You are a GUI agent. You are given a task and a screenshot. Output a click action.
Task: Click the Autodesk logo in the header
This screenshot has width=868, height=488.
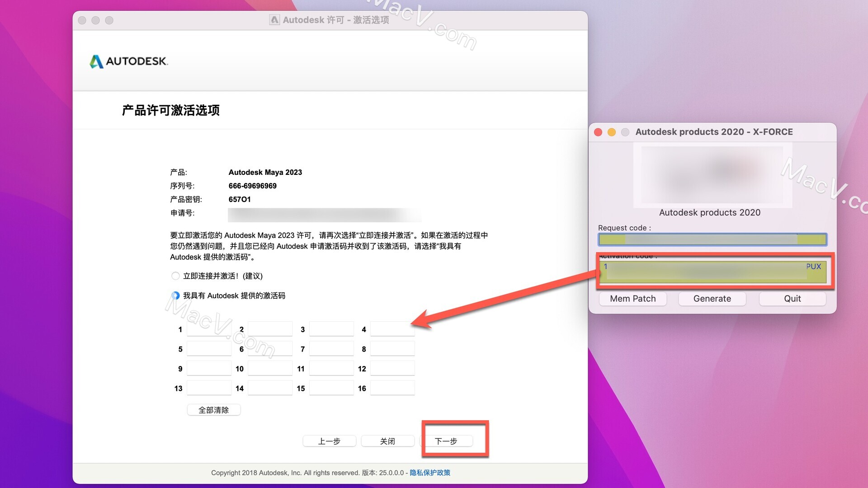coord(129,61)
